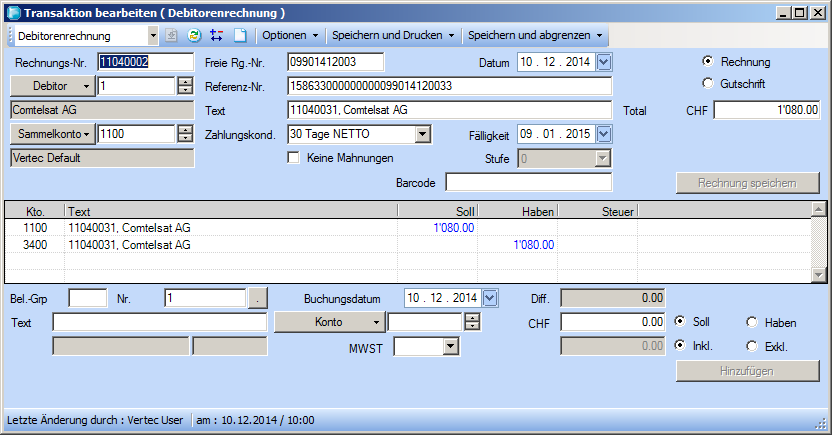
Task: Open the Buchungsdatum calendar picker
Action: pyautogui.click(x=490, y=298)
